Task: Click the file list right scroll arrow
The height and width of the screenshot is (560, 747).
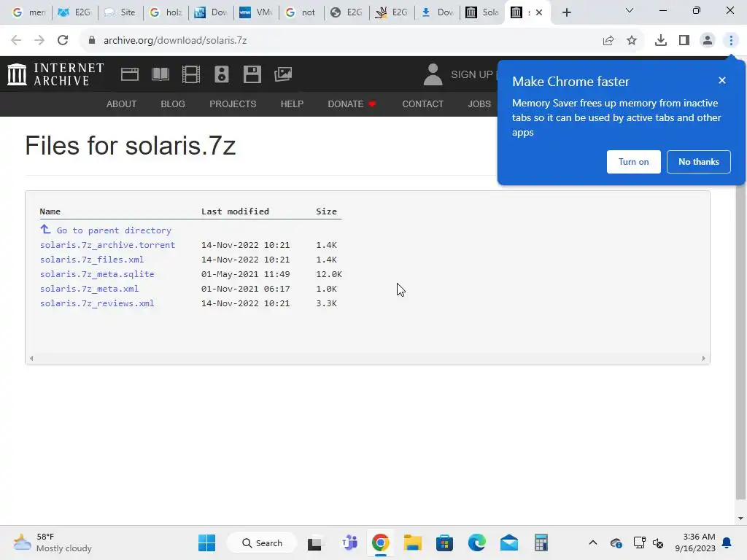Action: tap(703, 358)
